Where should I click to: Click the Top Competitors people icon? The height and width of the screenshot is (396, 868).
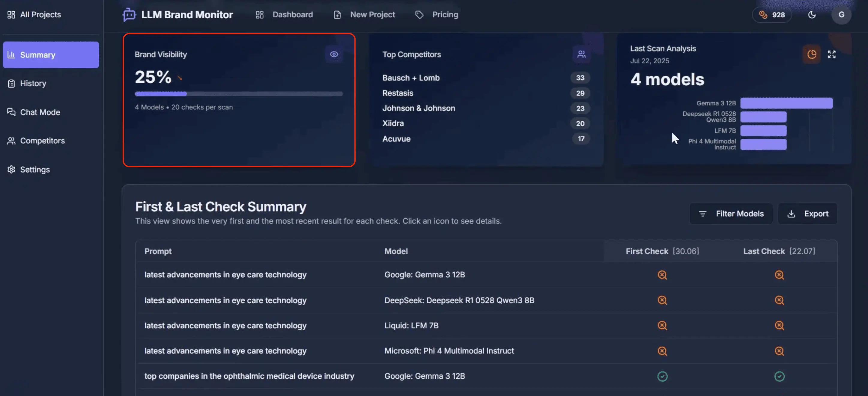click(x=581, y=54)
